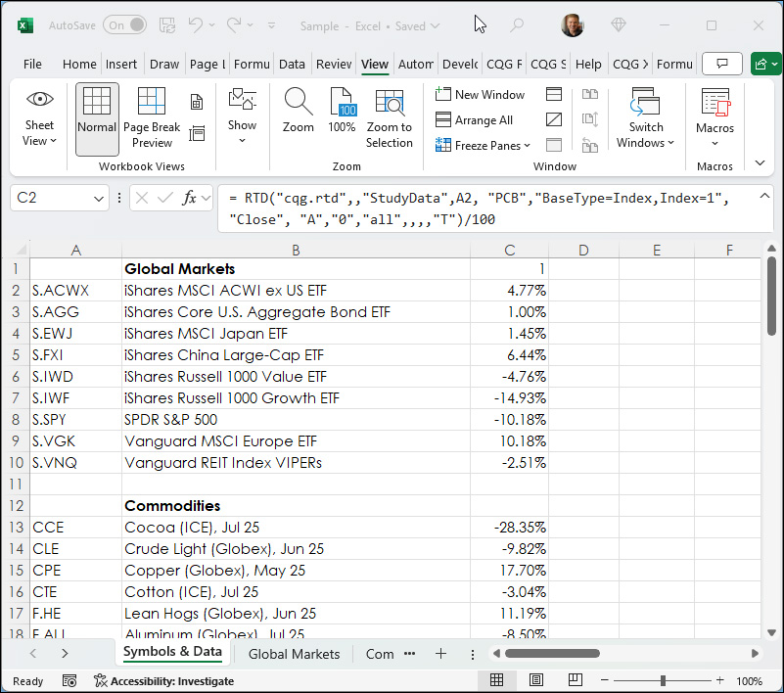Go to the next sheet tab arrow
The image size is (784, 693).
(65, 654)
